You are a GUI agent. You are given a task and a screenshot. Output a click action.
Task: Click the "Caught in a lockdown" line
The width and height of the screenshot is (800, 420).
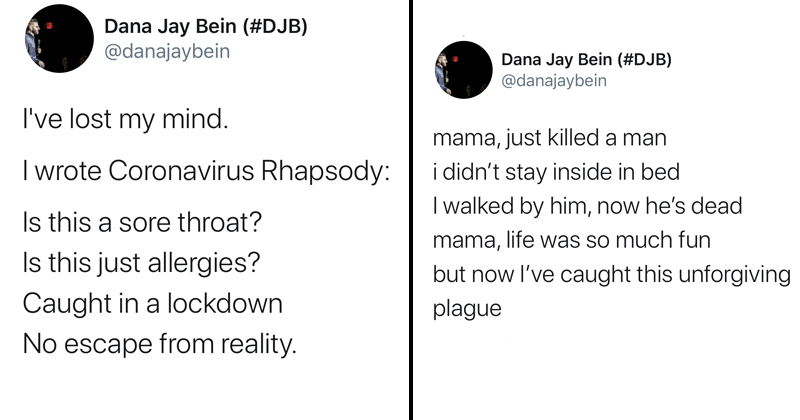153,304
